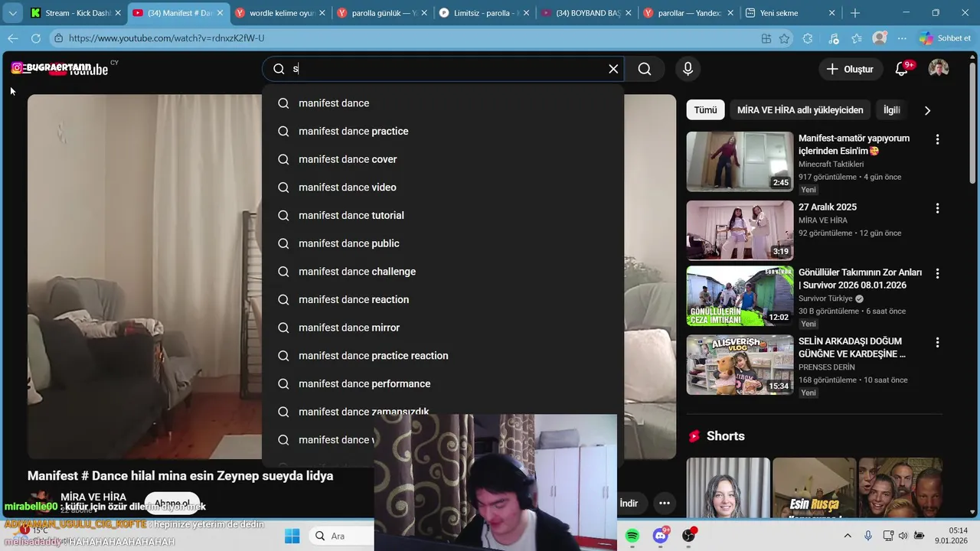Select Tümü filter chip
Image resolution: width=980 pixels, height=551 pixels.
pos(705,110)
